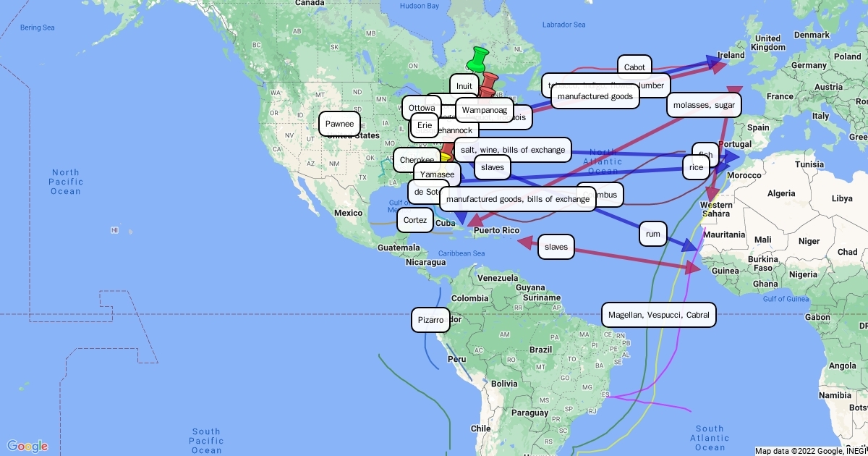The image size is (868, 456).
Task: Click the "rum" label
Action: pos(652,234)
